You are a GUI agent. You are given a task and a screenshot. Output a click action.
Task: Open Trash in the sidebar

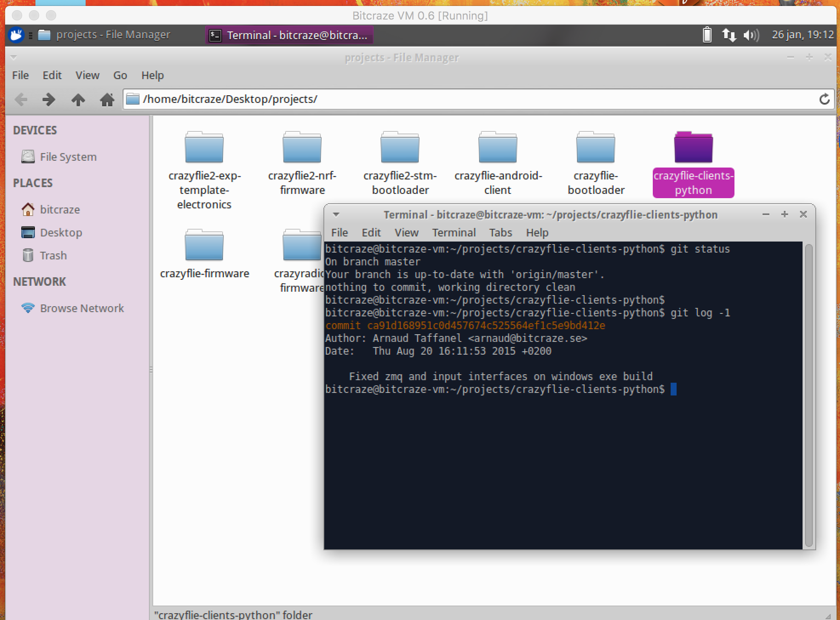pos(53,256)
